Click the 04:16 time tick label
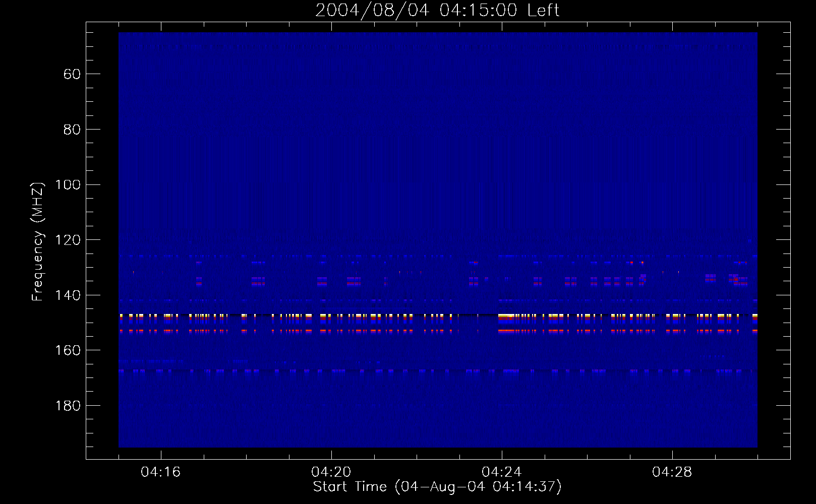Image resolution: width=816 pixels, height=504 pixels. click(x=161, y=472)
